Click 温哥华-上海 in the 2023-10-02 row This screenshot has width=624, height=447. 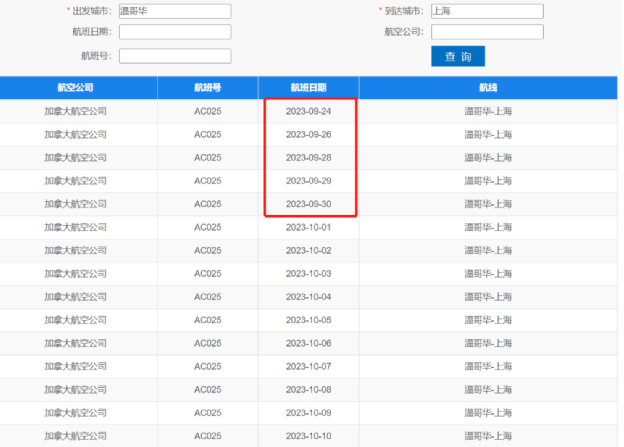click(x=488, y=250)
